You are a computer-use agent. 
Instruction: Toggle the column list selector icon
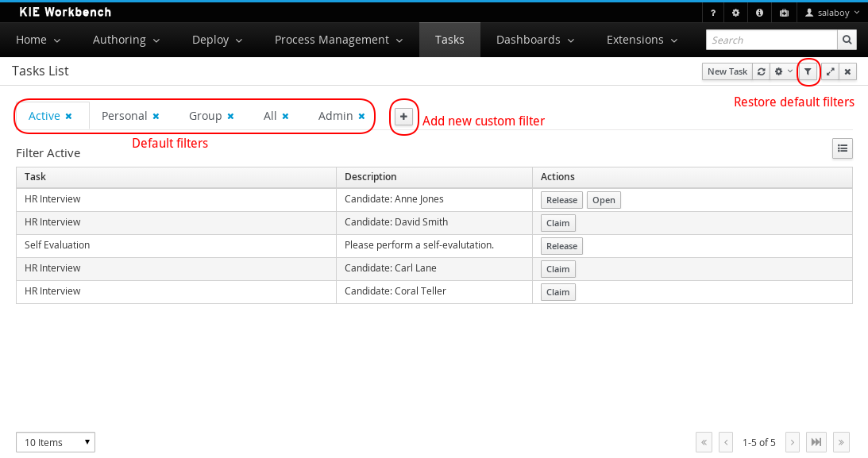843,148
